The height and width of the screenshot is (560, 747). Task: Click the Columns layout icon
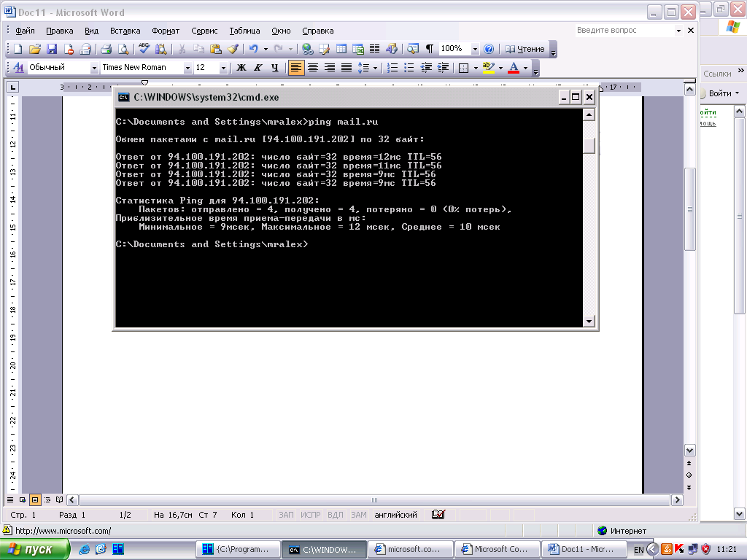(x=375, y=49)
